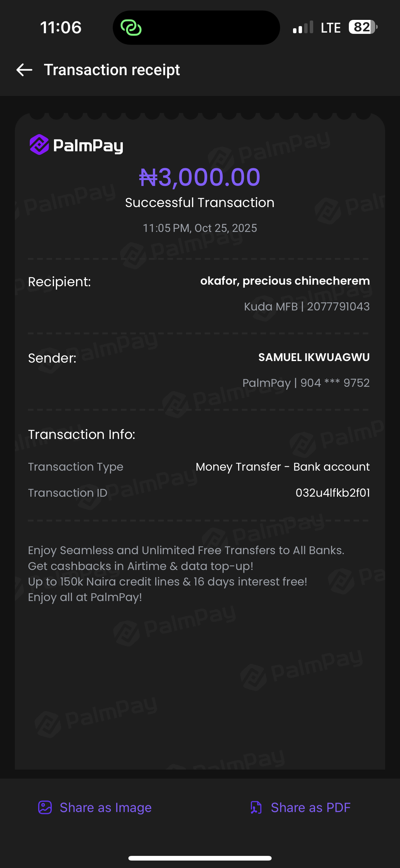Tap the PalmPay logo icon
400x868 pixels.
click(39, 145)
